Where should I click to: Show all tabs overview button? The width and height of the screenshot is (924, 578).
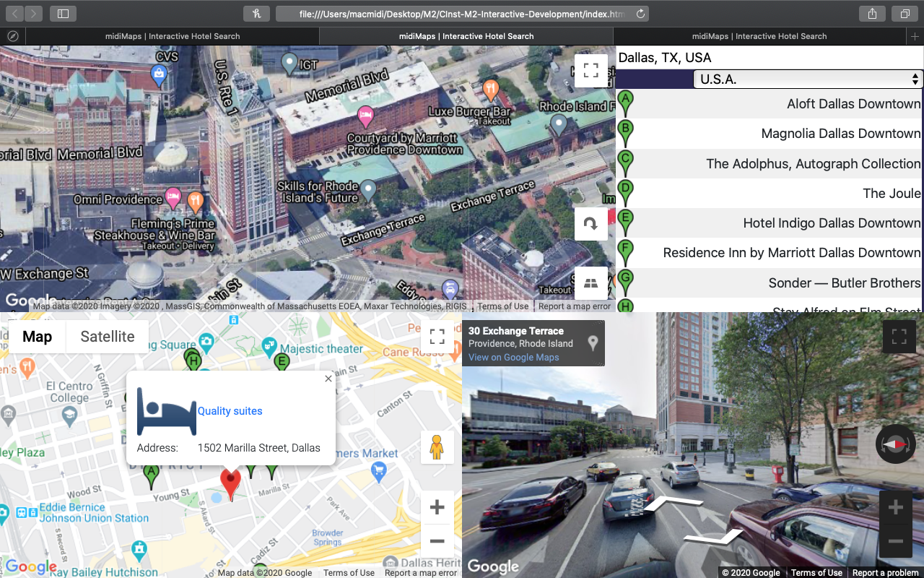point(905,13)
